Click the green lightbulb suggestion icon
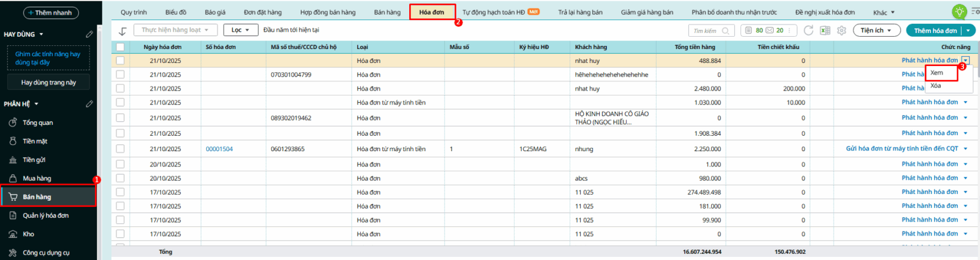This screenshot has width=980, height=260. tap(959, 12)
